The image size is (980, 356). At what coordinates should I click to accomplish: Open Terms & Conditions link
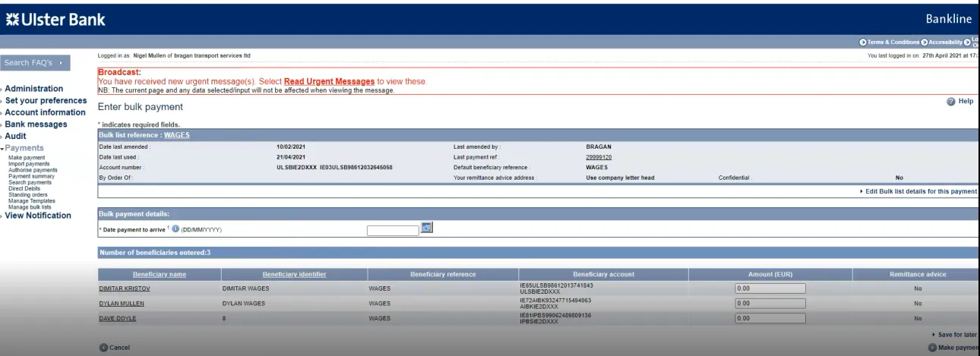point(893,42)
